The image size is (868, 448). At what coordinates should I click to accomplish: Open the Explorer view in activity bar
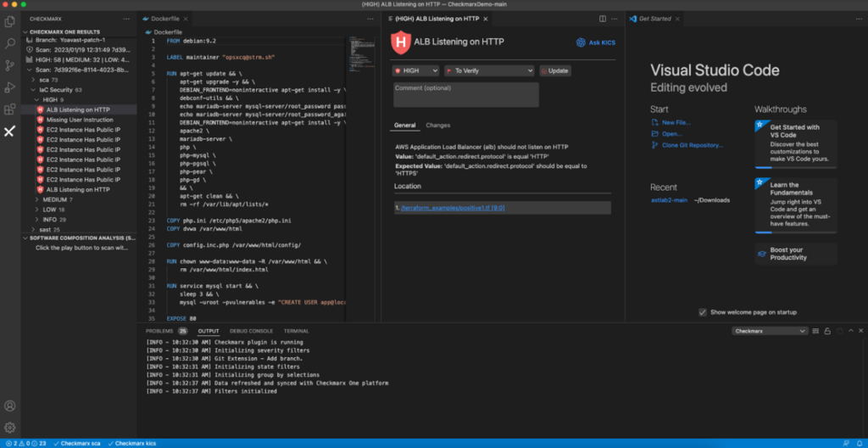click(10, 21)
